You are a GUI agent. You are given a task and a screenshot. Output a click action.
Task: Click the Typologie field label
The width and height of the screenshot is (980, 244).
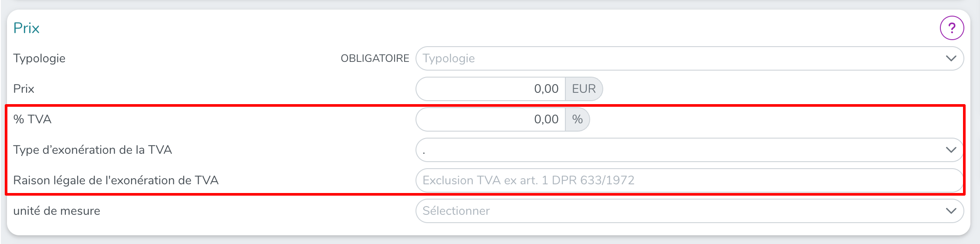click(x=39, y=58)
